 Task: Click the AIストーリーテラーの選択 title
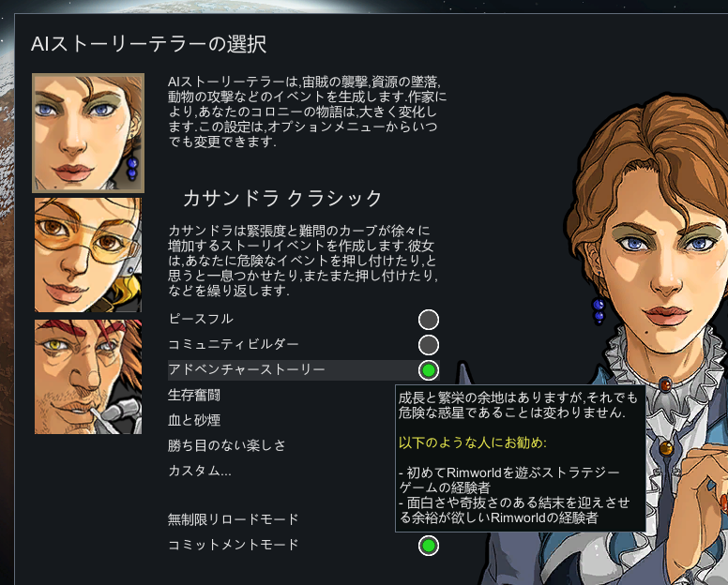[148, 45]
